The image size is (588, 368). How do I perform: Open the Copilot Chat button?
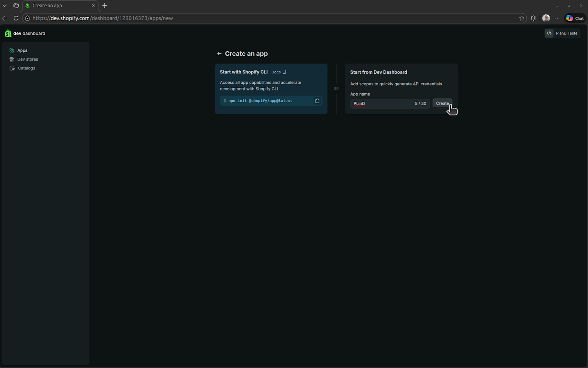pyautogui.click(x=575, y=18)
